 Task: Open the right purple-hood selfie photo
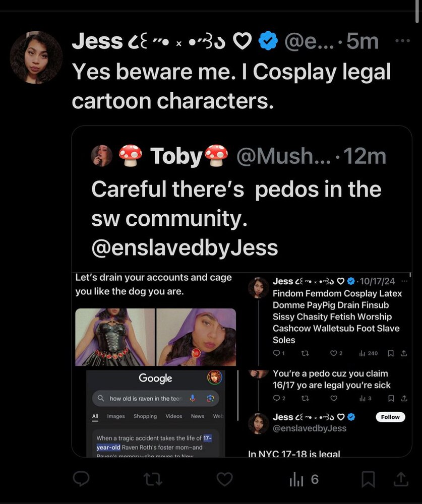(x=196, y=337)
